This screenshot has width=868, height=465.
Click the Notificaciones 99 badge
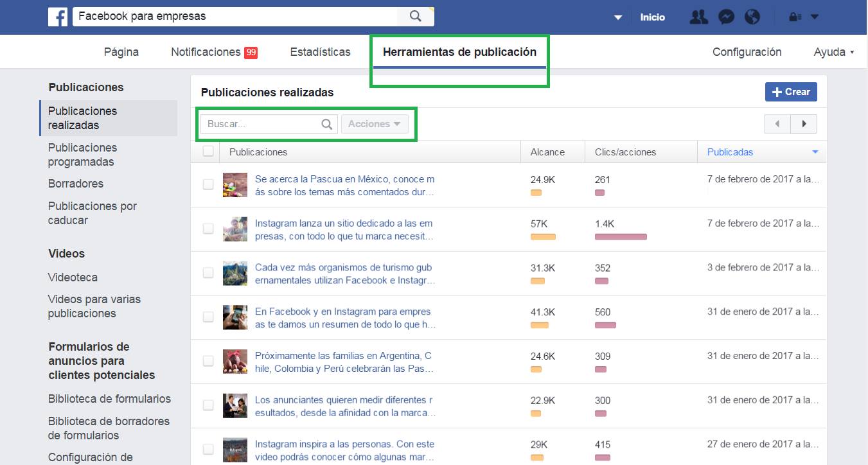(x=251, y=53)
